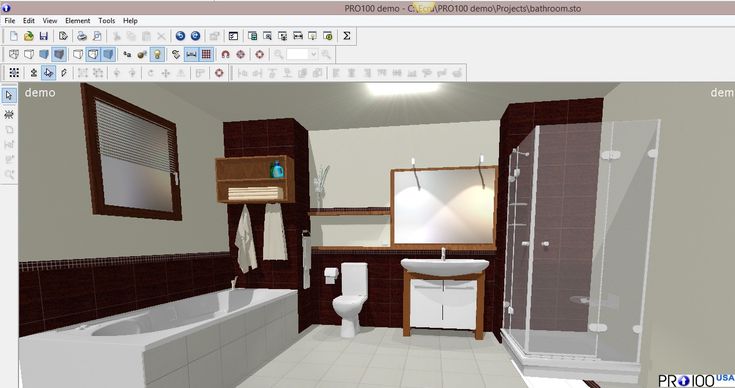The height and width of the screenshot is (388, 735).
Task: Open the Edit menu
Action: (29, 21)
